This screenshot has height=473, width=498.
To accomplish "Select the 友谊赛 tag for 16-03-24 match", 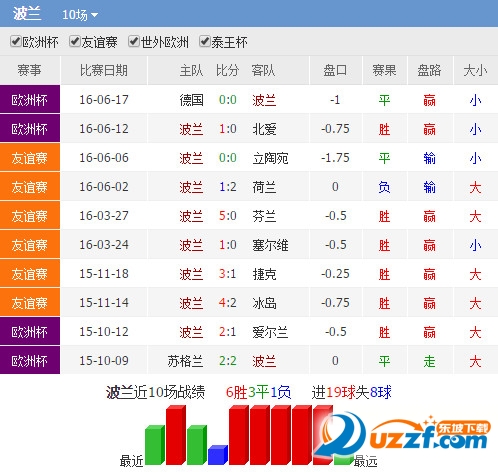I will (x=30, y=244).
